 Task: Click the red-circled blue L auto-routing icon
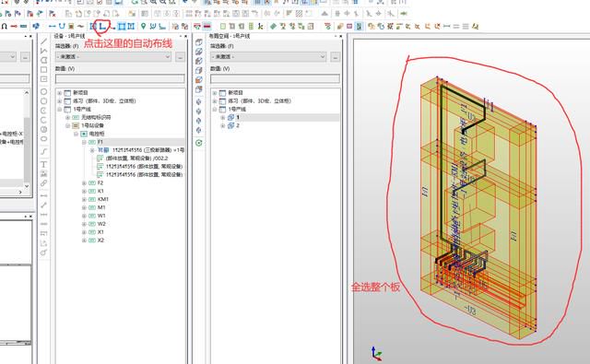coord(102,26)
